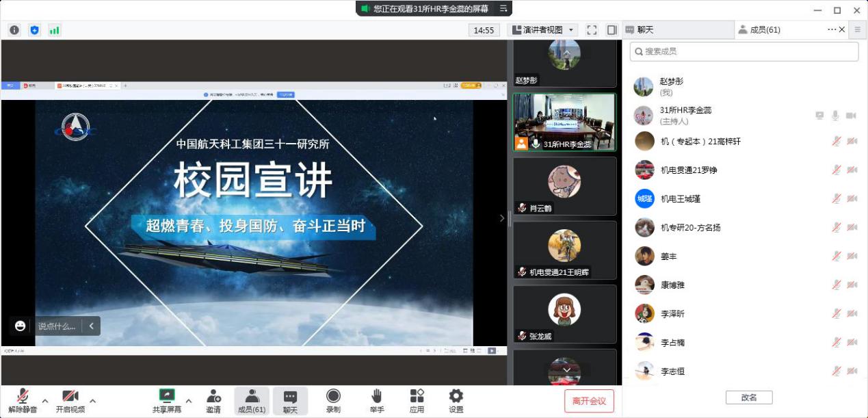Screen dimensions: 868x418
Task: Open the 演讲者视图 view dropdown
Action: (x=544, y=30)
